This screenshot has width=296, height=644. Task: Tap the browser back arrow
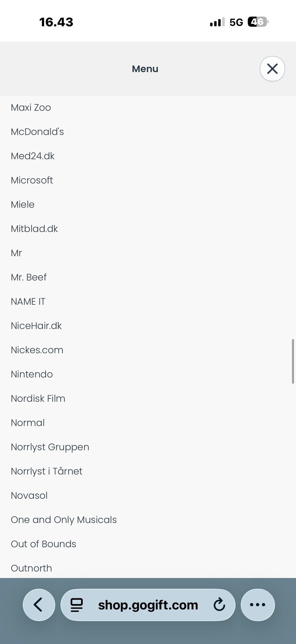[x=39, y=604]
